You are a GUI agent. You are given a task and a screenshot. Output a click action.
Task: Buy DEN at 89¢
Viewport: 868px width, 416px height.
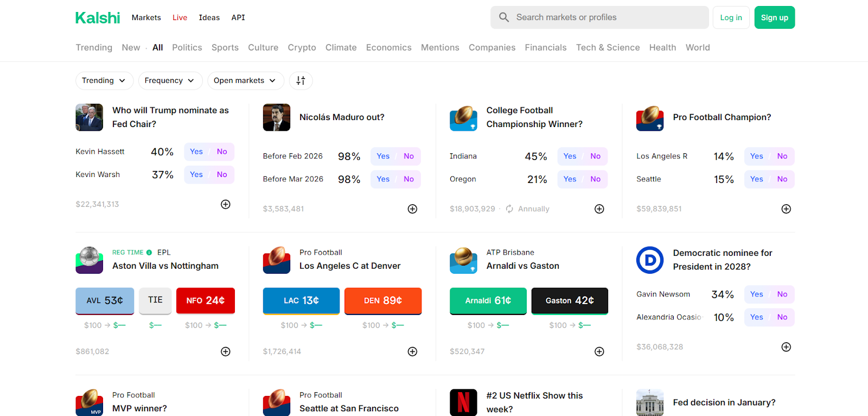(383, 301)
